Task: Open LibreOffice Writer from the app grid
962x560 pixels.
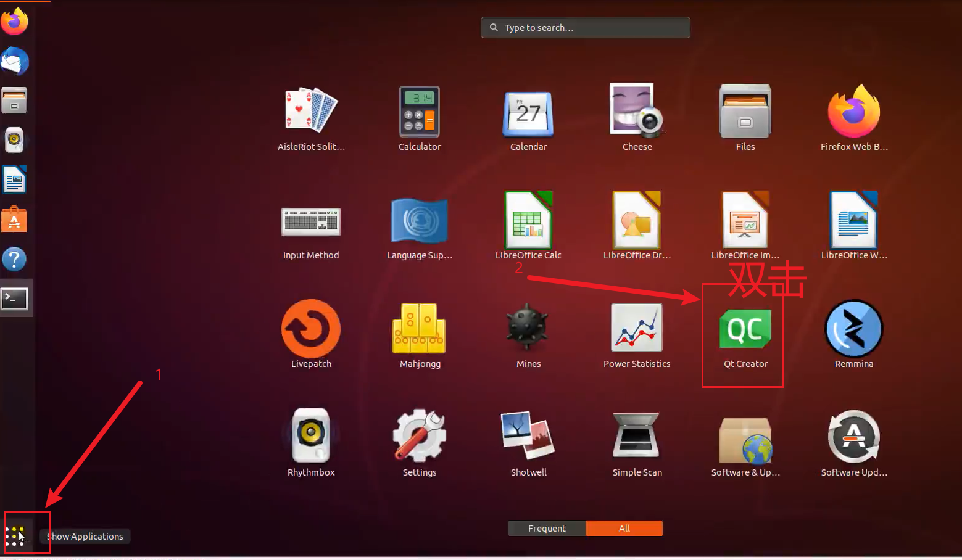Action: pos(854,220)
